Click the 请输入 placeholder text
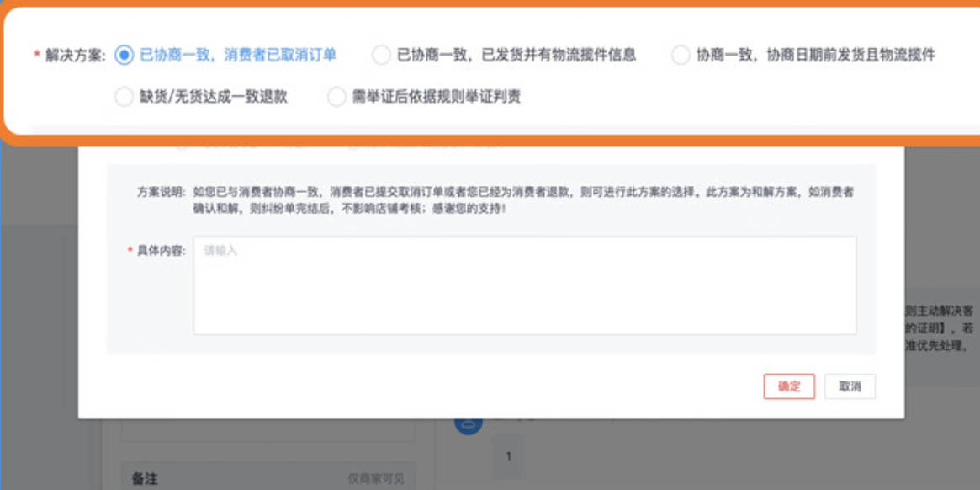The width and height of the screenshot is (980, 490). 215,251
